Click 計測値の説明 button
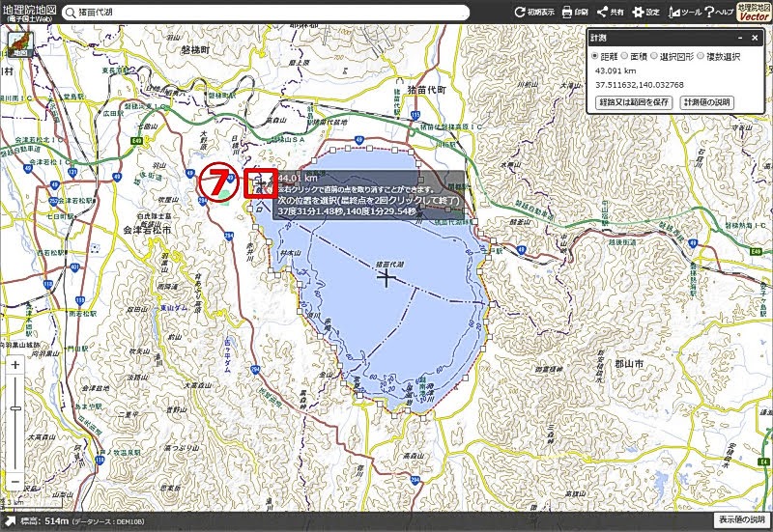Viewport: 773px width, 532px height. pos(707,102)
